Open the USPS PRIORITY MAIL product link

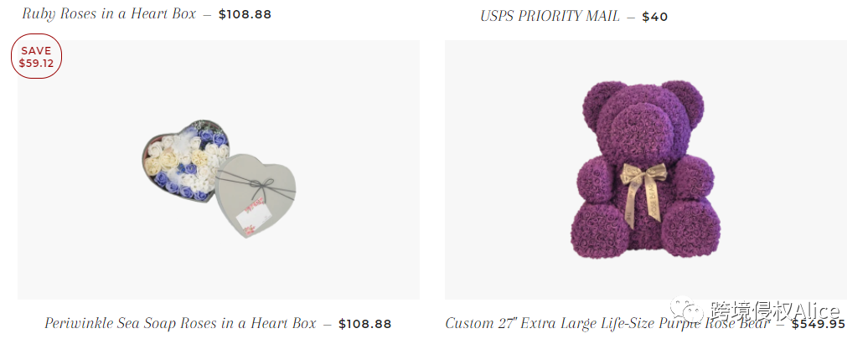pyautogui.click(x=550, y=17)
